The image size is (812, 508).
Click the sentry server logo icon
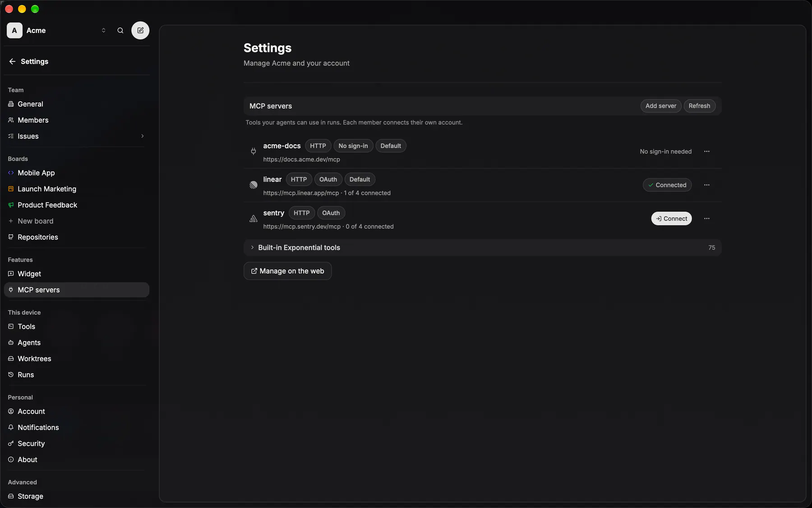254,218
